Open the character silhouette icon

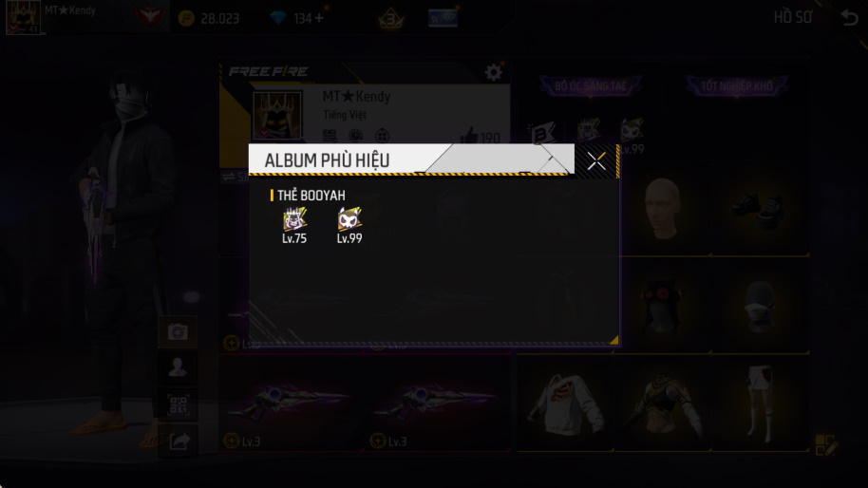click(x=178, y=368)
